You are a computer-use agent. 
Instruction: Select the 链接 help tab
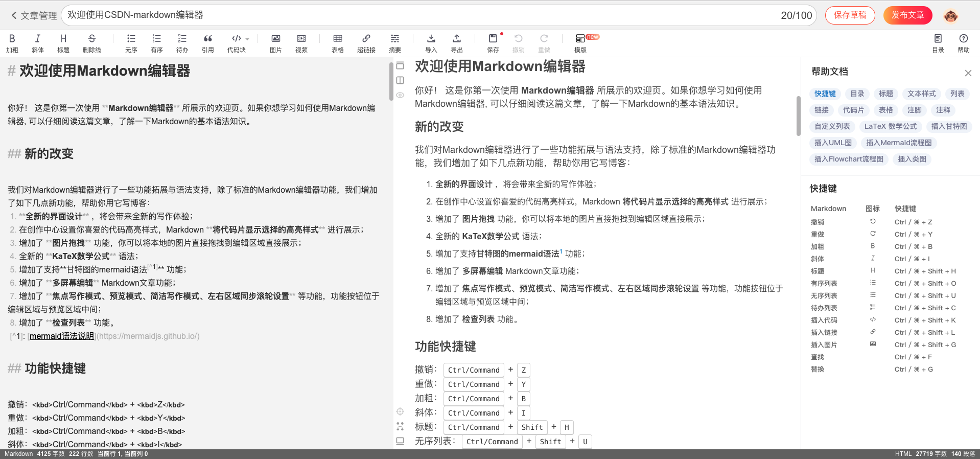pos(822,110)
